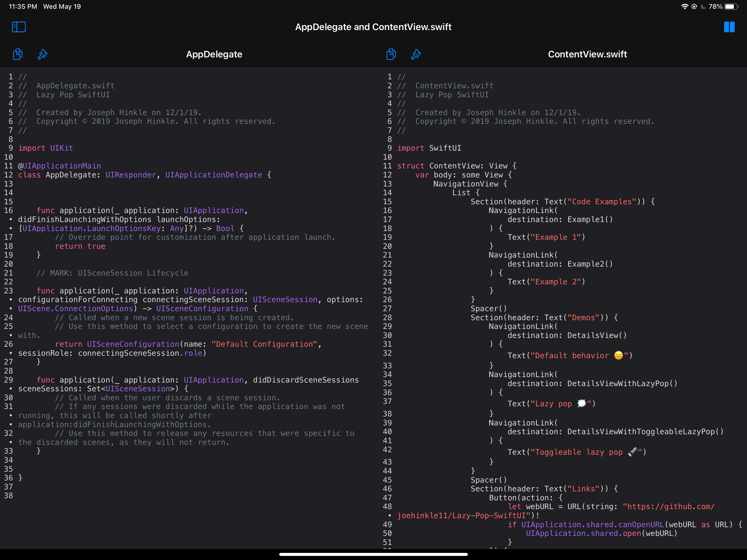Toggle the sidebar panel icon
Viewport: 747px width, 560px height.
click(x=19, y=27)
